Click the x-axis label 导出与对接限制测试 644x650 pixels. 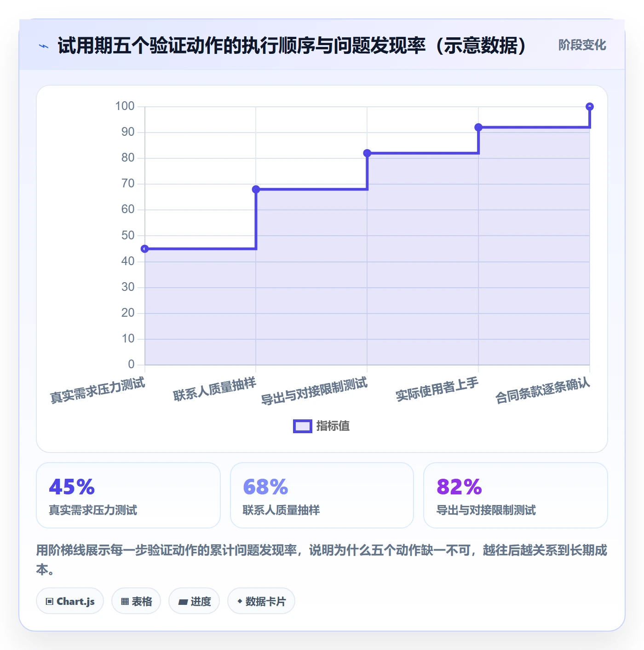pos(314,391)
